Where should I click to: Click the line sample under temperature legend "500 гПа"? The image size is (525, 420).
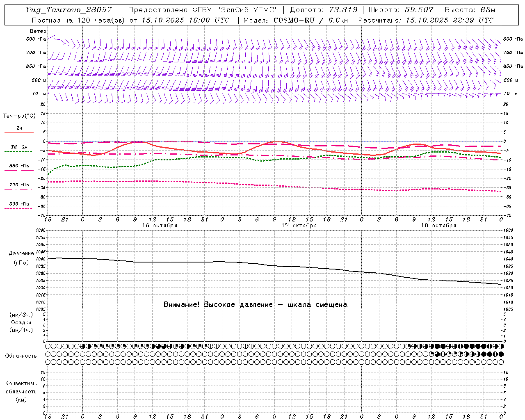(x=18, y=209)
